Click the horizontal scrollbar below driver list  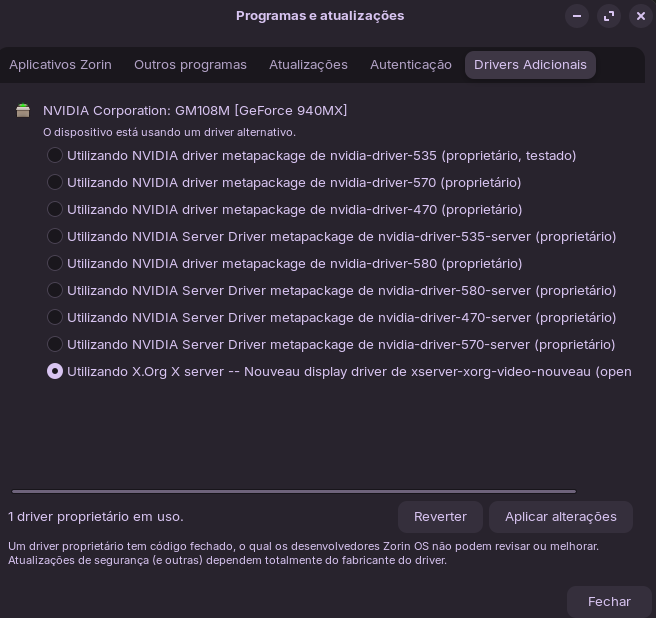pos(294,491)
